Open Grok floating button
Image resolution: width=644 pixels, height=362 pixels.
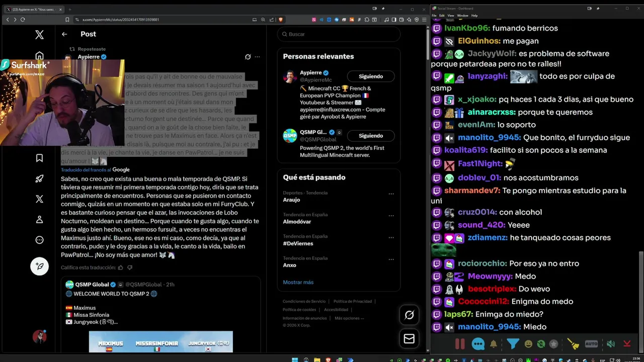tap(409, 315)
